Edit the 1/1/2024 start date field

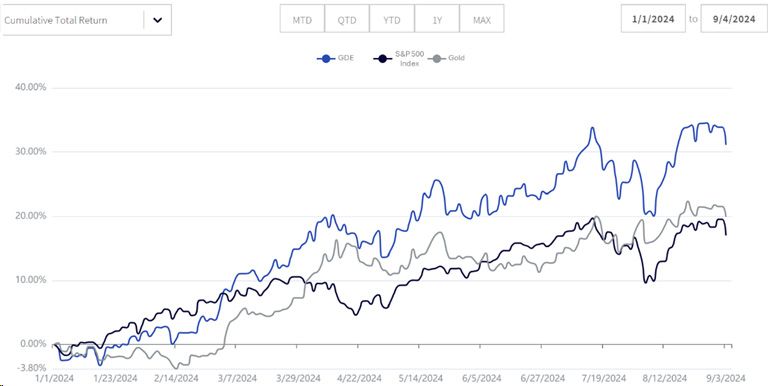pos(653,19)
